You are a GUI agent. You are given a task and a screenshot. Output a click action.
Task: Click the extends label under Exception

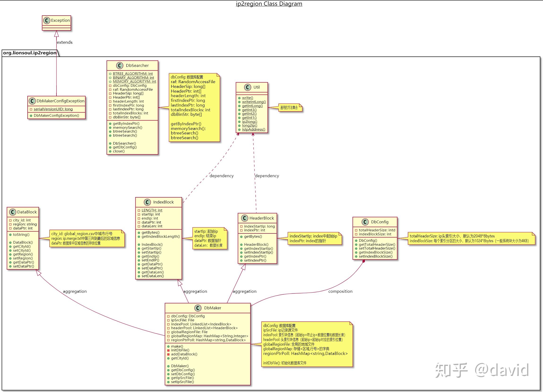[x=65, y=42]
